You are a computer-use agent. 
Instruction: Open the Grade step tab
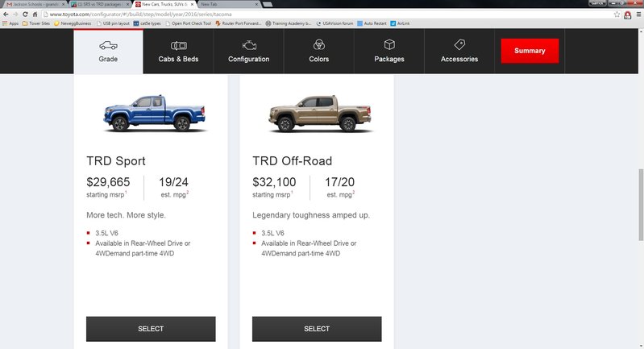pyautogui.click(x=109, y=52)
